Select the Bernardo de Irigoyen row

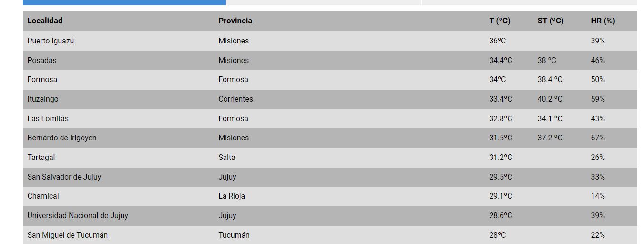(62, 138)
